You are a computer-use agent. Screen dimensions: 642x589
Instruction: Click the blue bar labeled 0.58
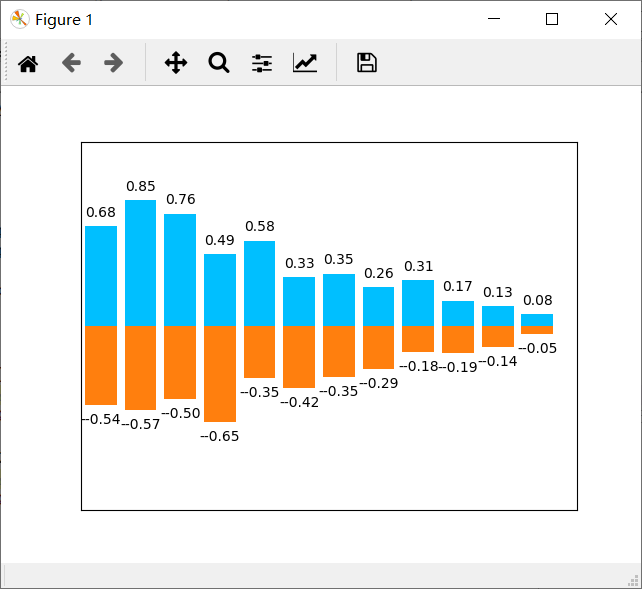click(x=260, y=283)
